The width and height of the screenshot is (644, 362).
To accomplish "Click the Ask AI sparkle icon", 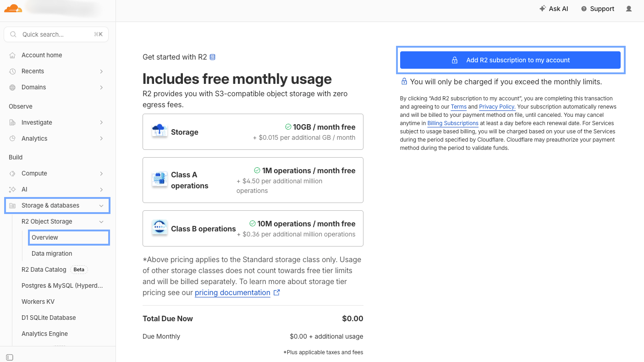I will coord(543,9).
